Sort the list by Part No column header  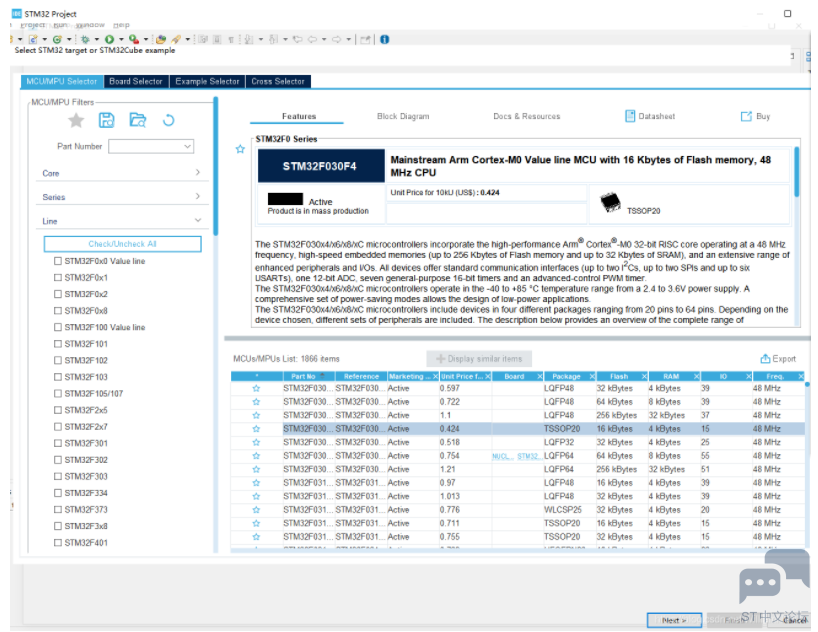coord(309,376)
